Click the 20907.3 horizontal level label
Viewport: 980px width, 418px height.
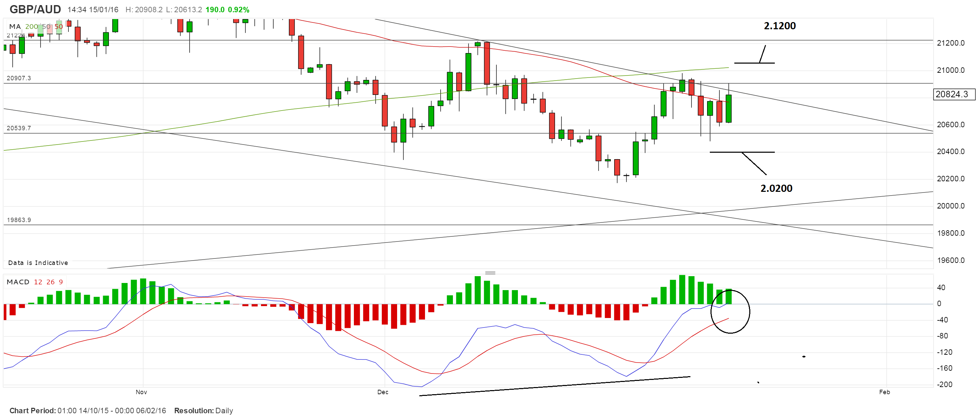(x=19, y=78)
